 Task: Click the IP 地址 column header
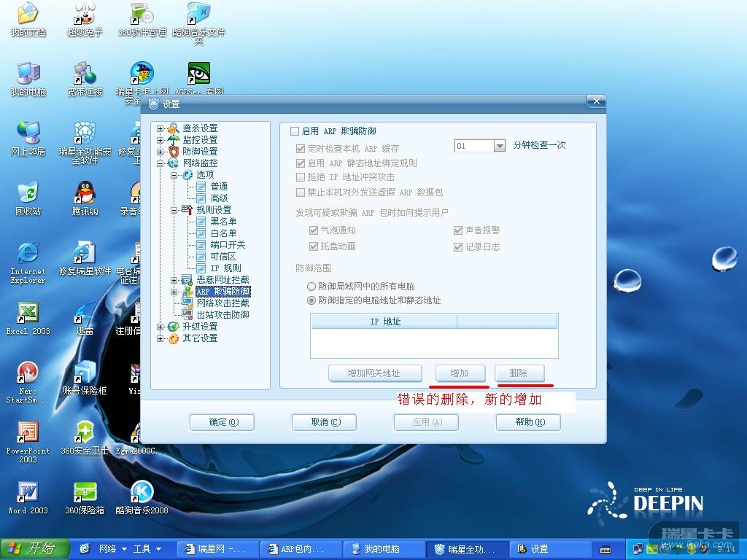pos(384,322)
